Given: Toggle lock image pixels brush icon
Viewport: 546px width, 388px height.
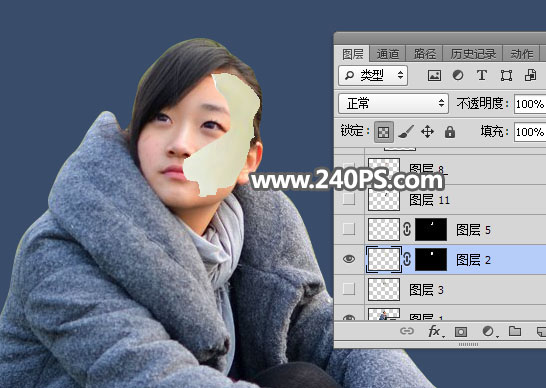Looking at the screenshot, I should (406, 132).
